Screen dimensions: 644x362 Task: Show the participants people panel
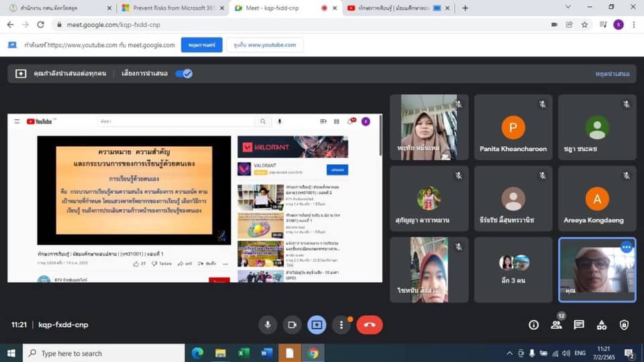click(x=556, y=324)
